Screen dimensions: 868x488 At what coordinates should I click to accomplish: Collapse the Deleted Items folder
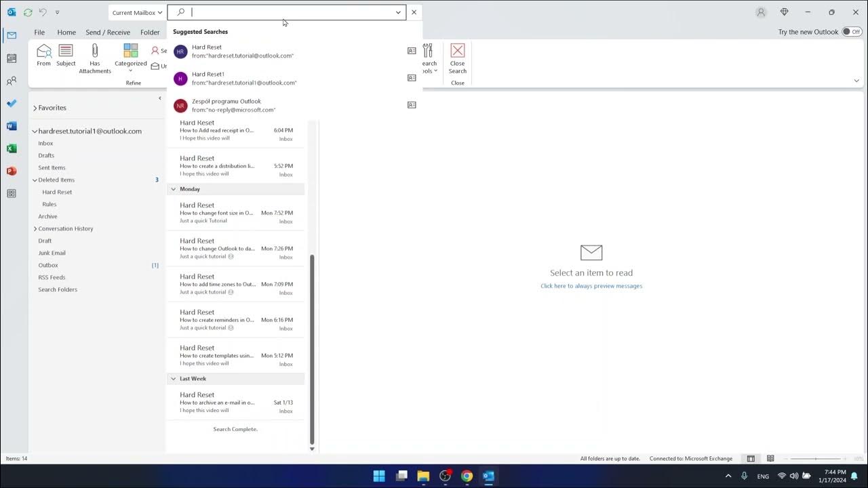tap(34, 180)
